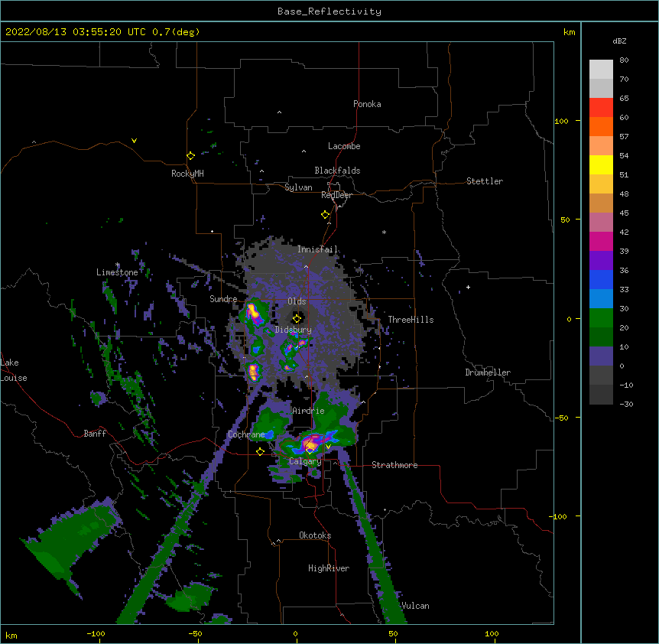Click the Vulcan city label
The height and width of the screenshot is (644, 659).
pos(415,606)
